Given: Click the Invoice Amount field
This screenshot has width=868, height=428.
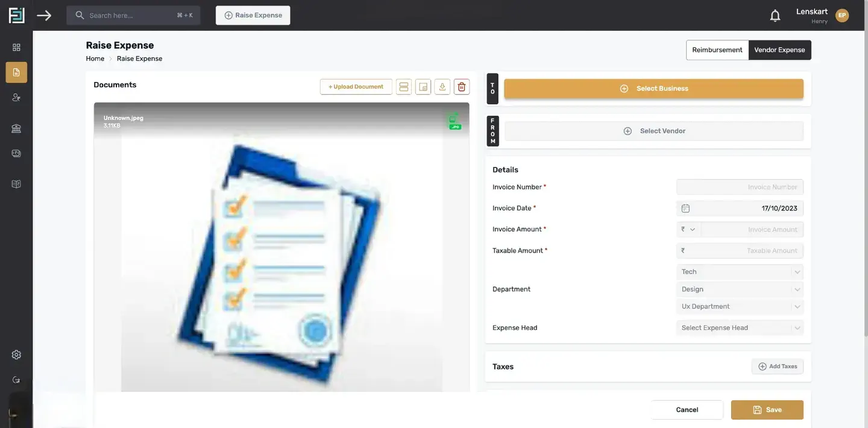Looking at the screenshot, I should (x=752, y=230).
